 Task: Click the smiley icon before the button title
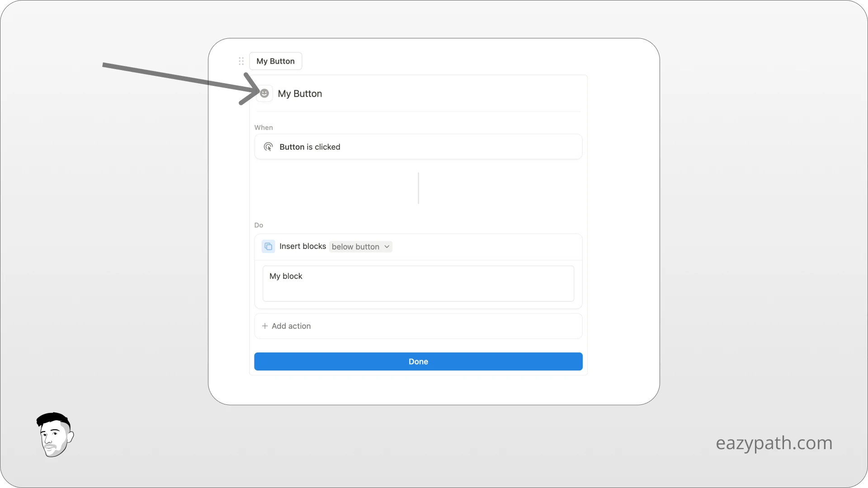(264, 93)
